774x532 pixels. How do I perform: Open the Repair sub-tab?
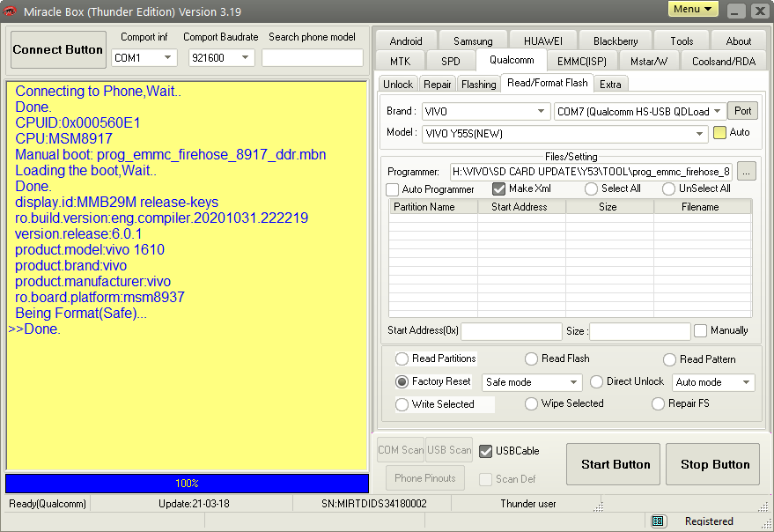438,84
